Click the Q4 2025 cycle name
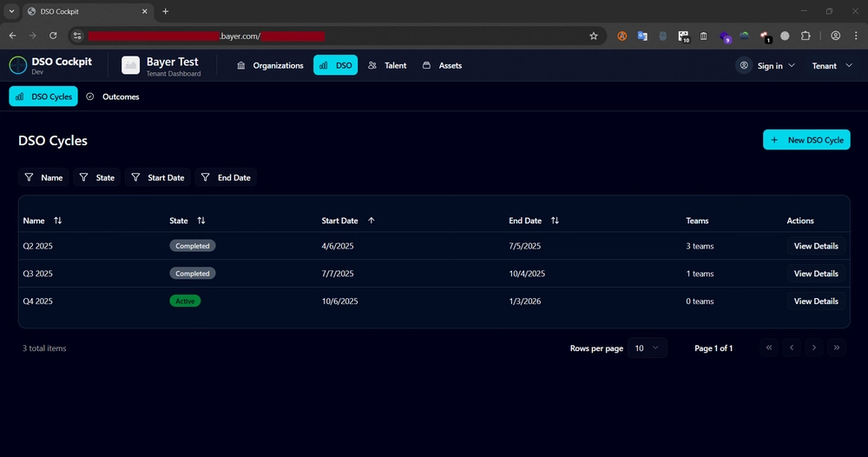The height and width of the screenshot is (457, 868). pos(37,301)
